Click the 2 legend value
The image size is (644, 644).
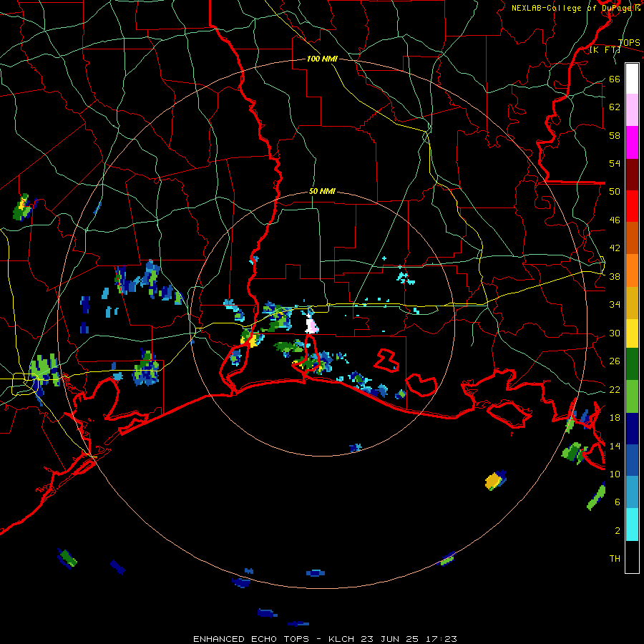[618, 531]
